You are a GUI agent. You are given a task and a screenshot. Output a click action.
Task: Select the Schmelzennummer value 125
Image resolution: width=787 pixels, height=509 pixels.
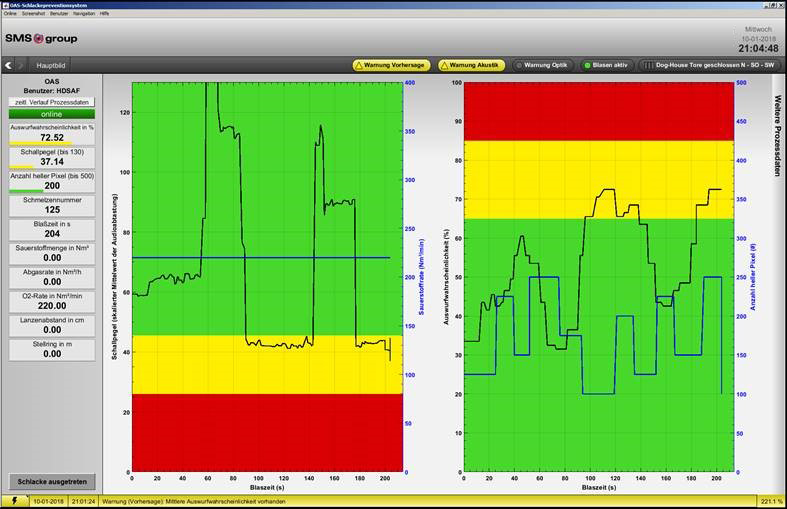(52, 210)
